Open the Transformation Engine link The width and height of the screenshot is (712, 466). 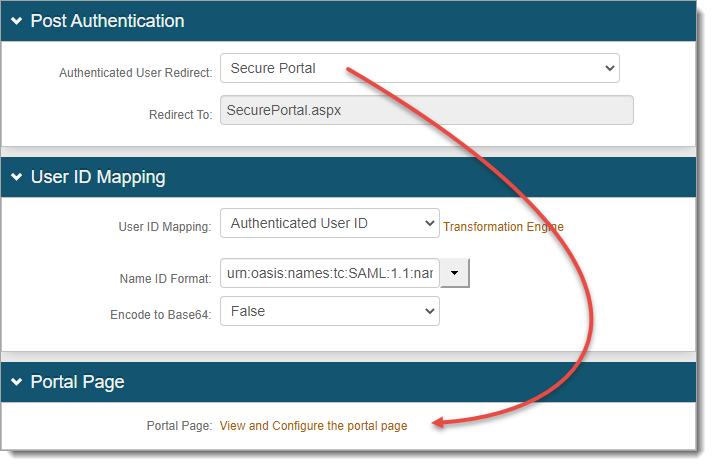(x=503, y=227)
